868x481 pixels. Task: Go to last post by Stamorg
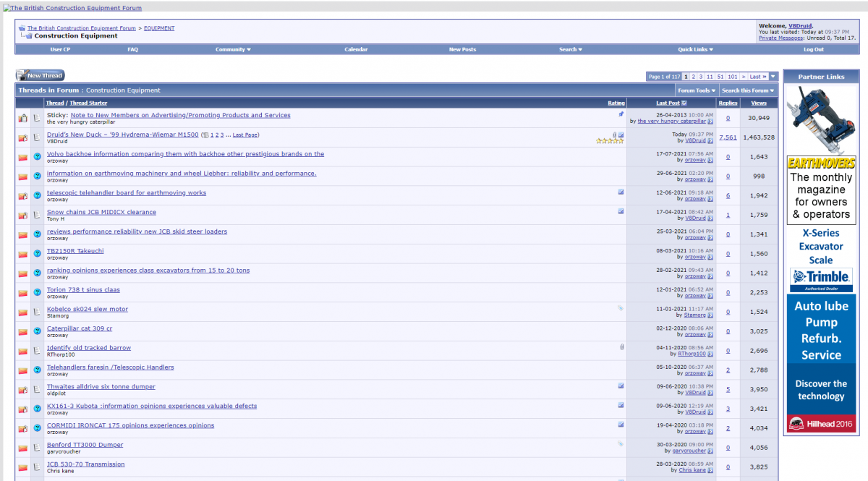pos(710,315)
